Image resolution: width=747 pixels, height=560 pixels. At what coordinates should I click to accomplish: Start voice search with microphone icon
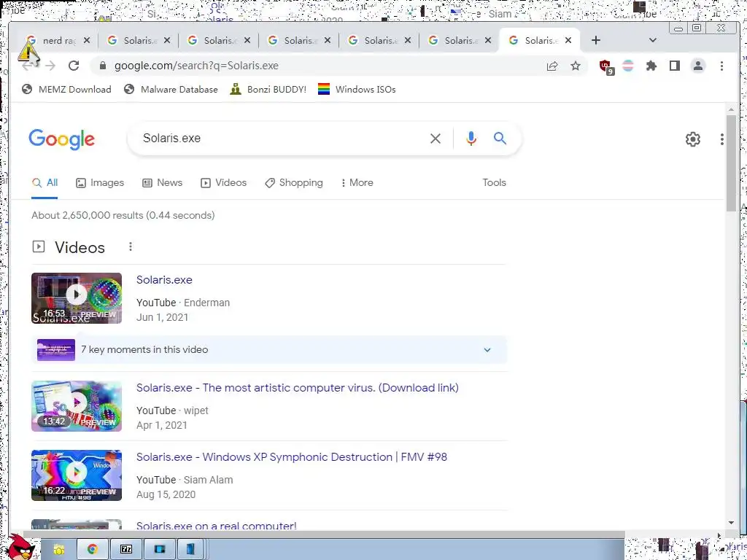pos(471,139)
